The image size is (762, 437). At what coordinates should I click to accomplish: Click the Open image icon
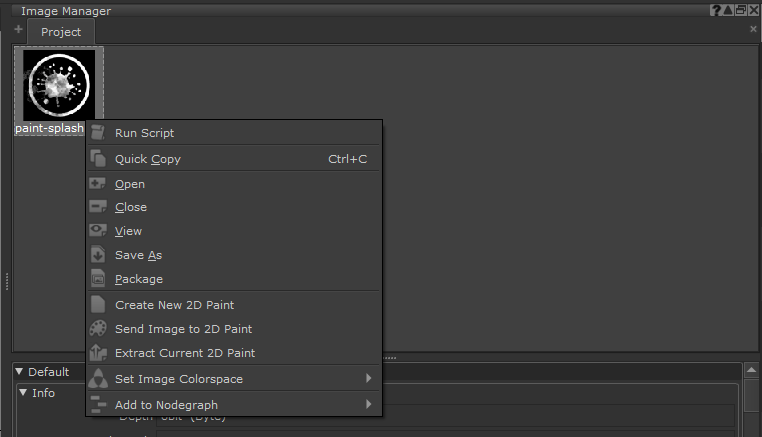click(x=97, y=184)
